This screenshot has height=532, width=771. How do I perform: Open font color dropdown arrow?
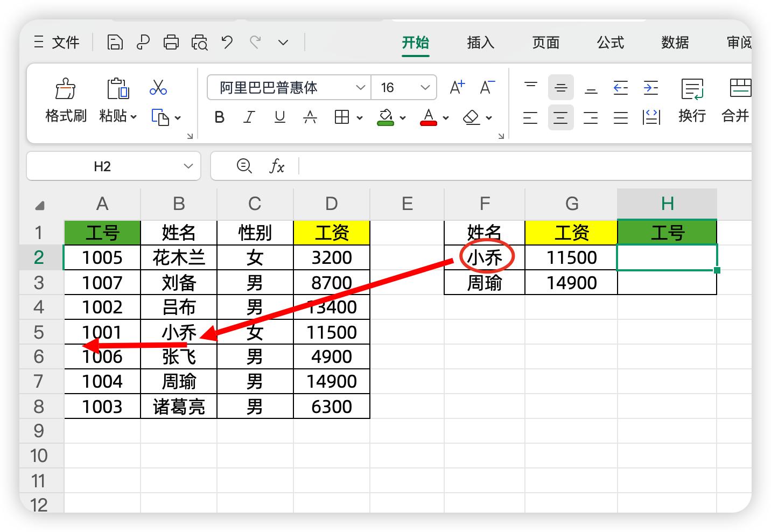pos(445,117)
